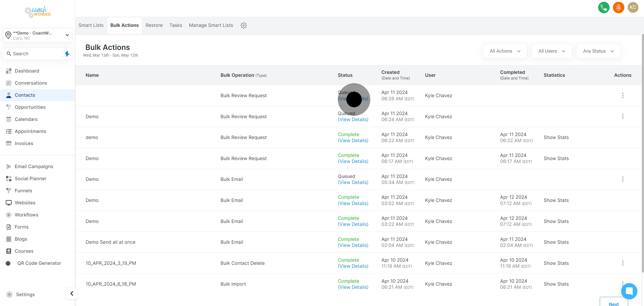This screenshot has height=306, width=644.
Task: View Details for the Bulk Import row
Action: coord(353,287)
